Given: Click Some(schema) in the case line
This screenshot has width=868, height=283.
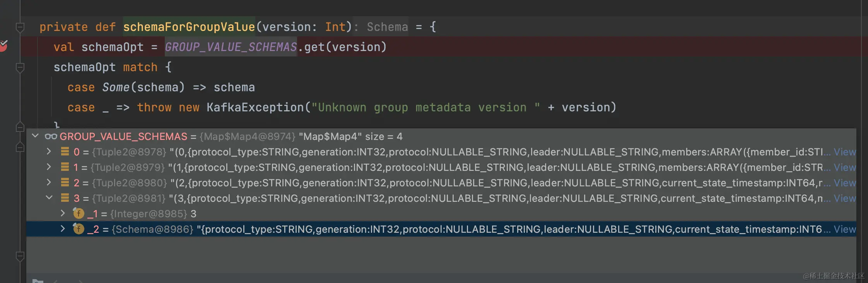Looking at the screenshot, I should (x=144, y=87).
